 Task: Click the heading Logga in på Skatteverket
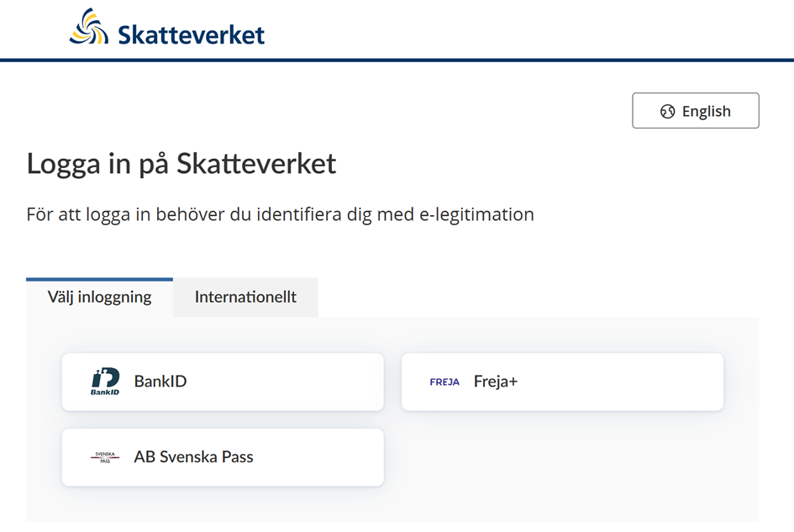(181, 164)
